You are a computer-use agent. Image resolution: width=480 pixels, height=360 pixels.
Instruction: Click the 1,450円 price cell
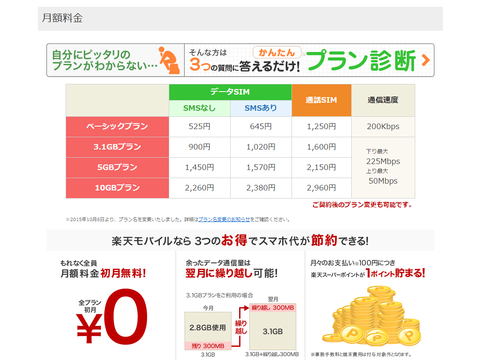coord(199,167)
